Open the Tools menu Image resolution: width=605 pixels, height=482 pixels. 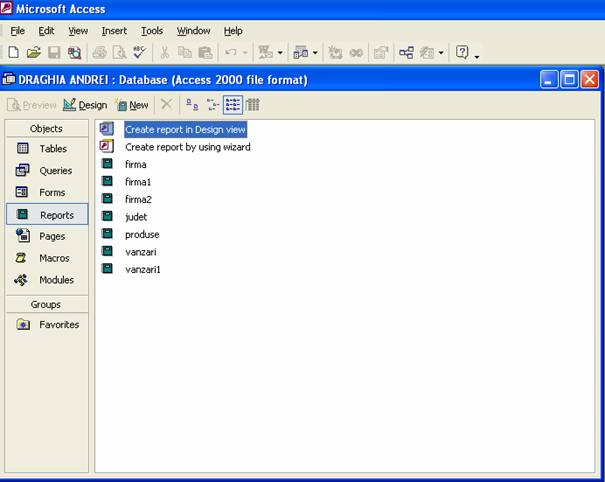(x=152, y=31)
